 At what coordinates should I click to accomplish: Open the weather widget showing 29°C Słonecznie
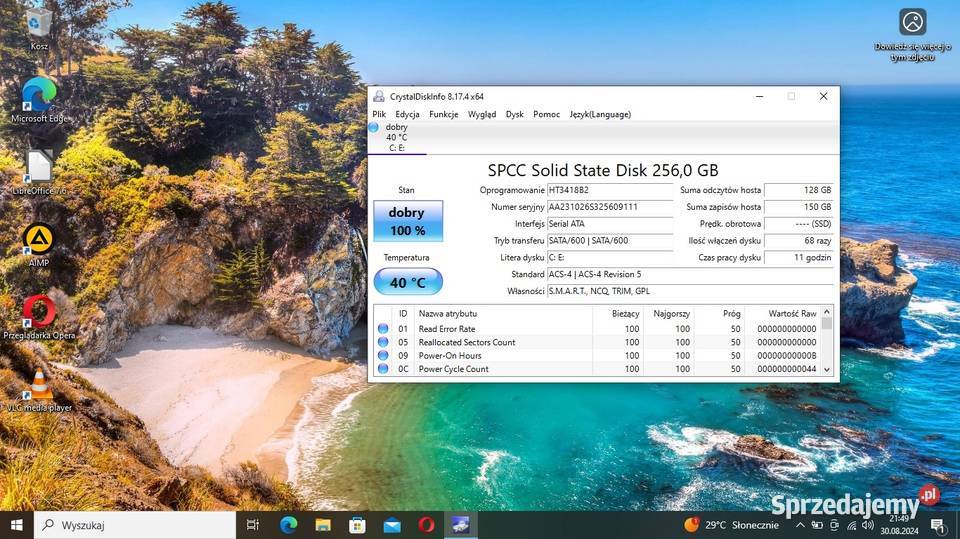point(732,525)
